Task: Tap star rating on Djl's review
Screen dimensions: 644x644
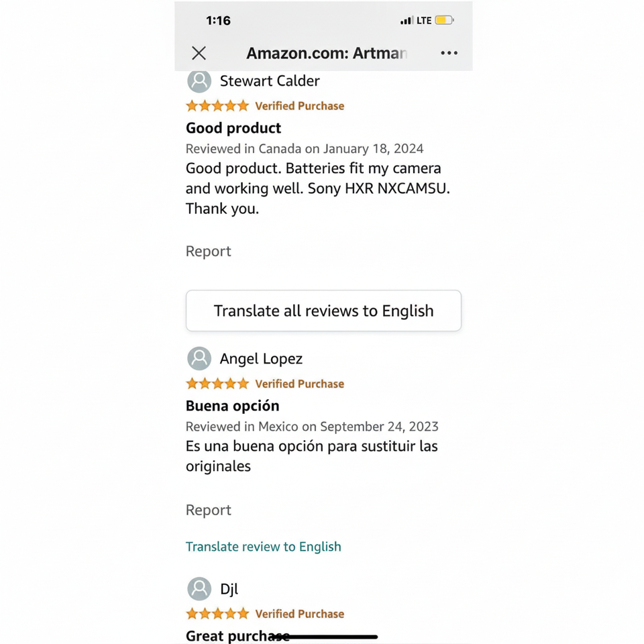Action: [x=217, y=614]
